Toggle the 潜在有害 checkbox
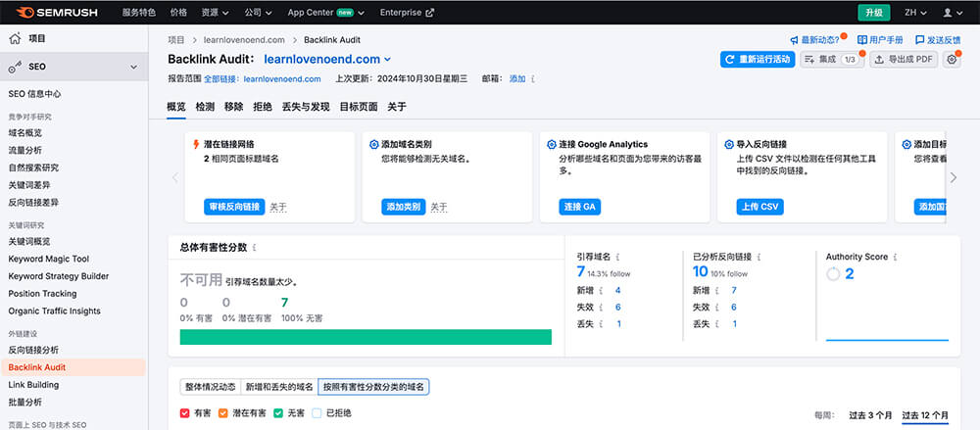The height and width of the screenshot is (430, 980). click(x=223, y=413)
